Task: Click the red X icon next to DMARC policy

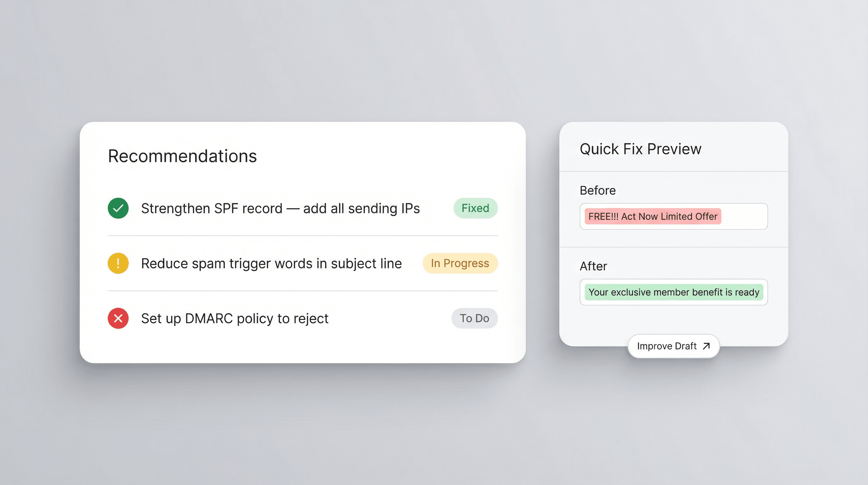Action: click(x=118, y=318)
